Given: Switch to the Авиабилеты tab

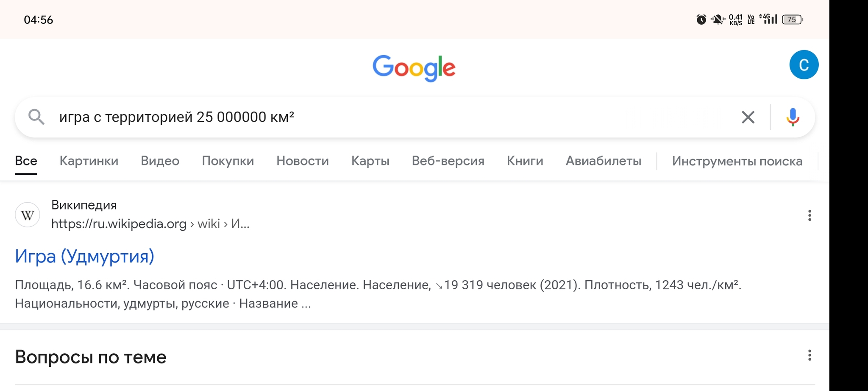Looking at the screenshot, I should coord(604,161).
